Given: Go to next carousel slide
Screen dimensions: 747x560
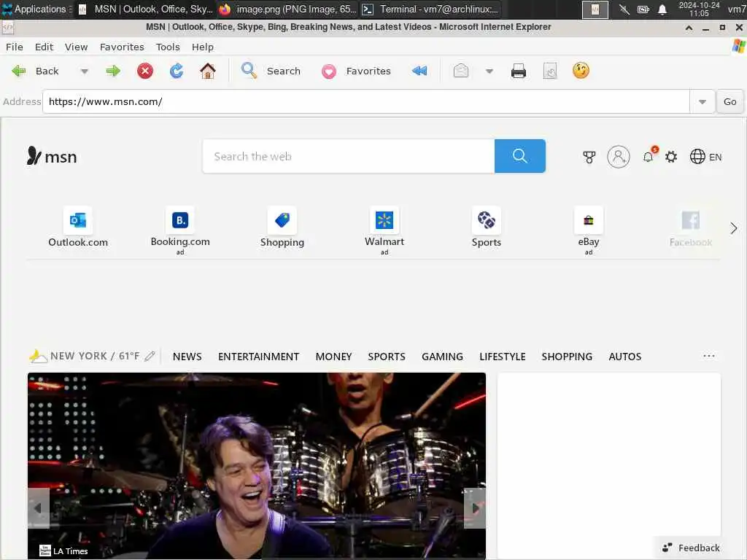Looking at the screenshot, I should 474,508.
